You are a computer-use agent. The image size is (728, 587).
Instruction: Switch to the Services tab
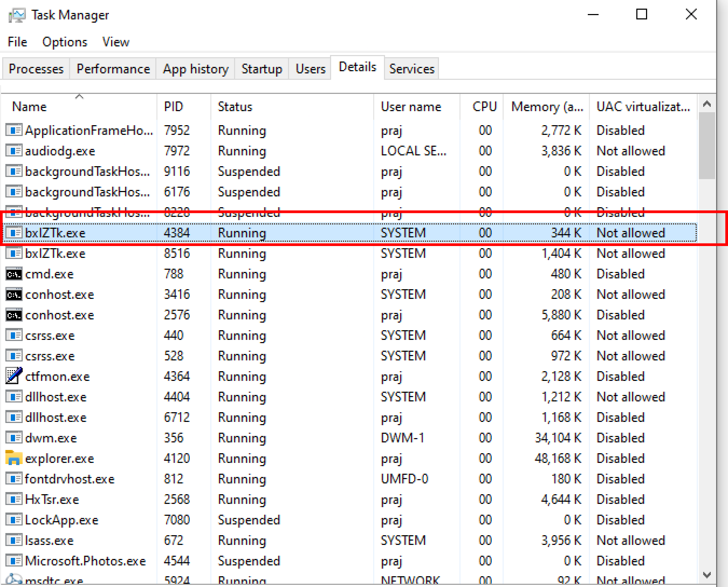point(412,69)
